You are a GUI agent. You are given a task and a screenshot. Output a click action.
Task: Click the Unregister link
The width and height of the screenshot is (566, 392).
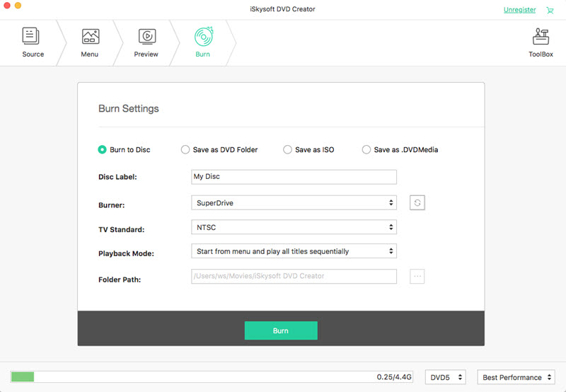[519, 10]
